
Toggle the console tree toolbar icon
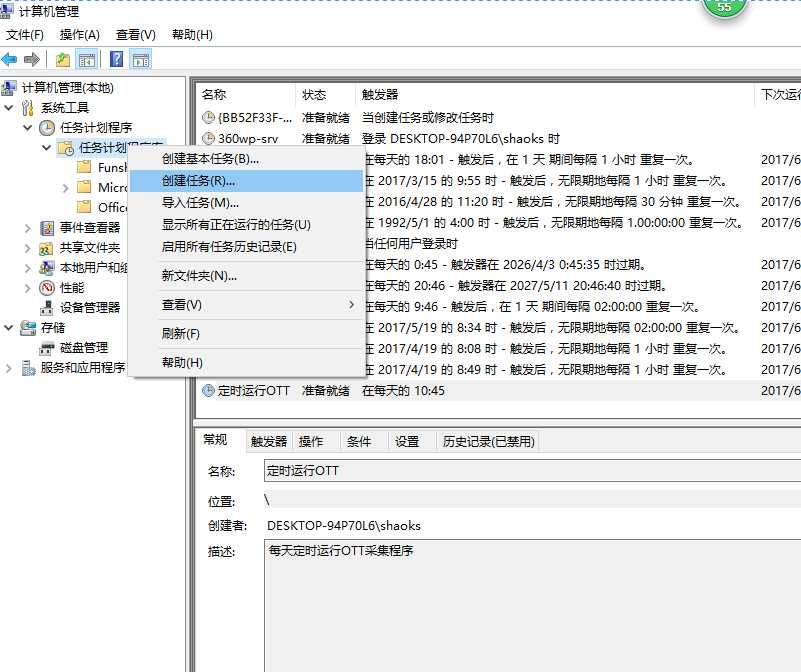(86, 58)
